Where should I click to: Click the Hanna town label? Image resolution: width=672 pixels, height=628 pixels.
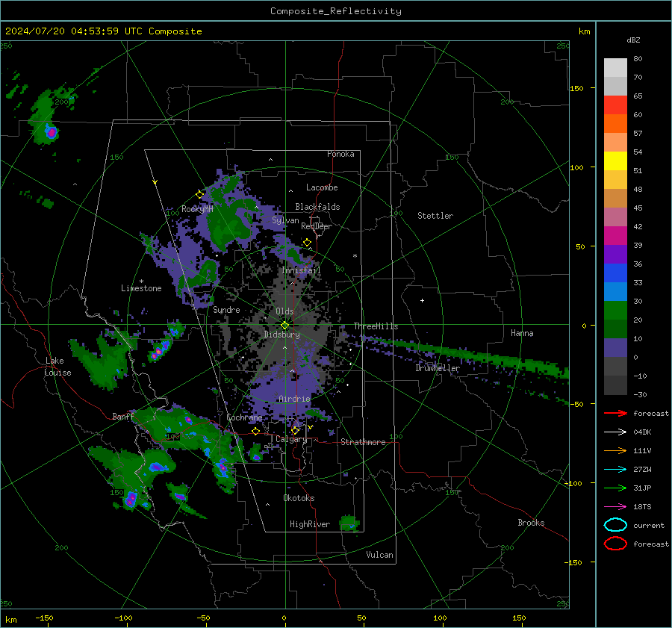point(522,333)
